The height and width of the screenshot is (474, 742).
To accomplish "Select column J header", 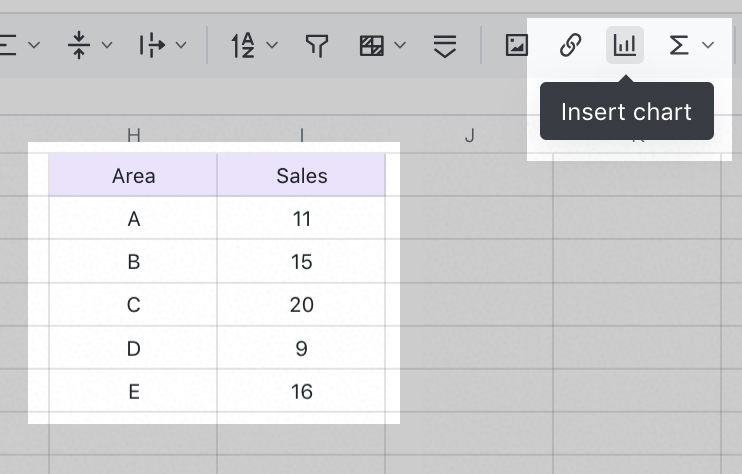I will click(469, 135).
